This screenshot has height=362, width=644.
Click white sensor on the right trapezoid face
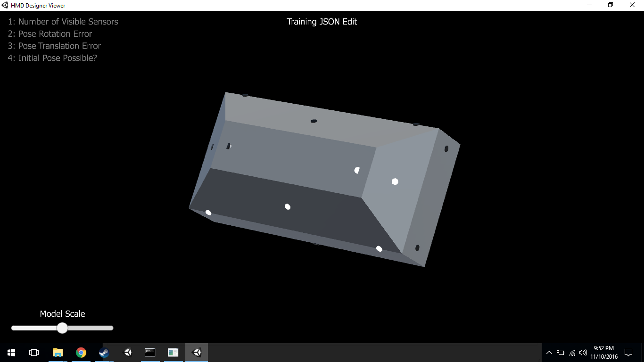395,181
